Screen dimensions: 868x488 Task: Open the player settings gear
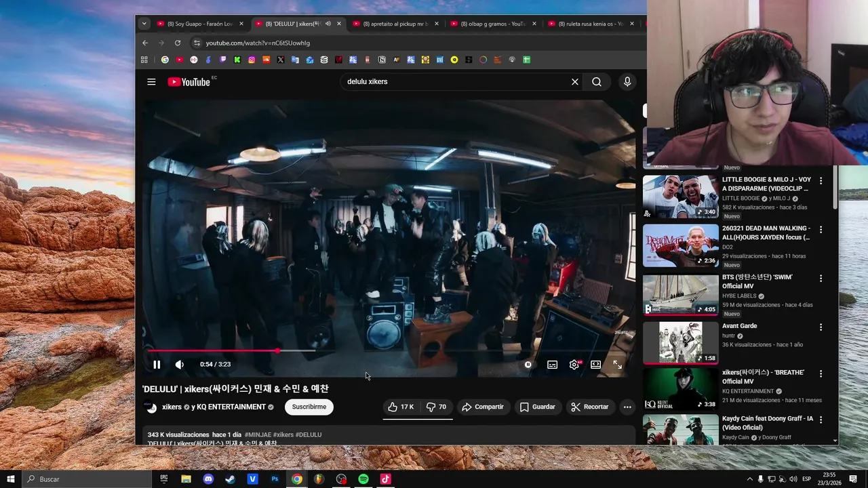pyautogui.click(x=574, y=365)
